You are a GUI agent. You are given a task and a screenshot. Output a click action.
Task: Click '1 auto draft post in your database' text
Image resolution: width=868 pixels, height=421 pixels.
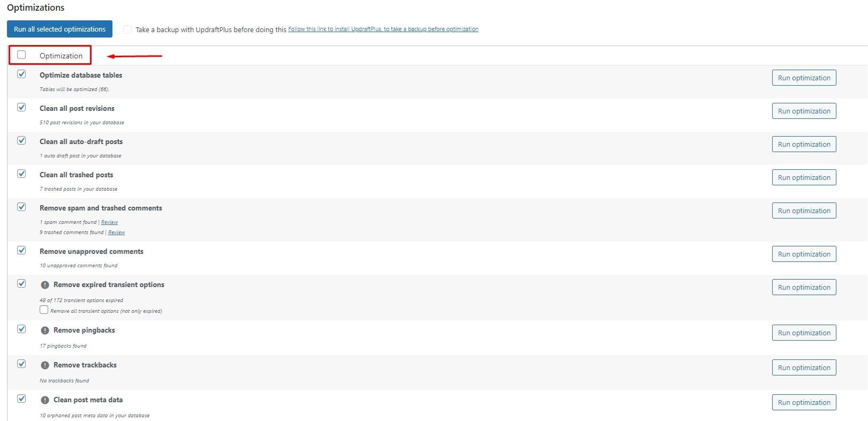point(80,156)
